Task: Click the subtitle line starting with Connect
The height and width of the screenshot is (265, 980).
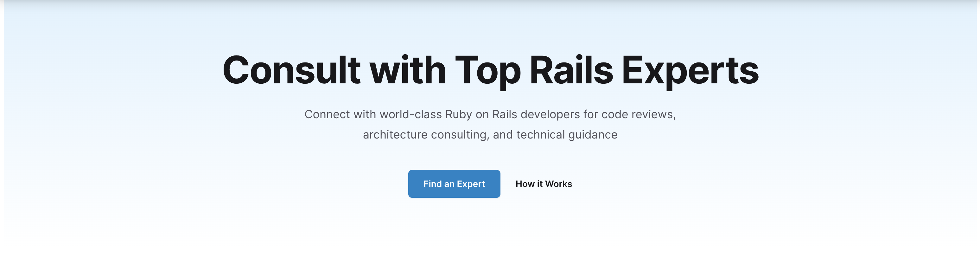Action: pos(490,115)
